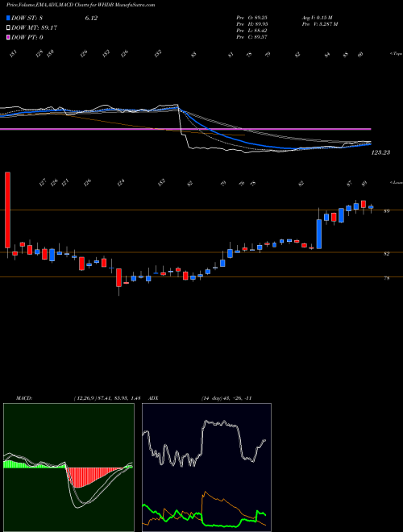Click the magenta horizontal line across EMA chart
The image size is (403, 532).
pyautogui.click(x=185, y=129)
